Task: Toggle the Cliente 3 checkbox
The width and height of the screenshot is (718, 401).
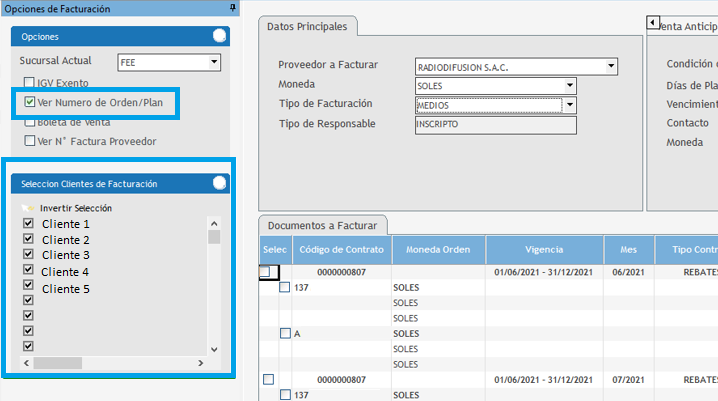Action: (x=28, y=256)
